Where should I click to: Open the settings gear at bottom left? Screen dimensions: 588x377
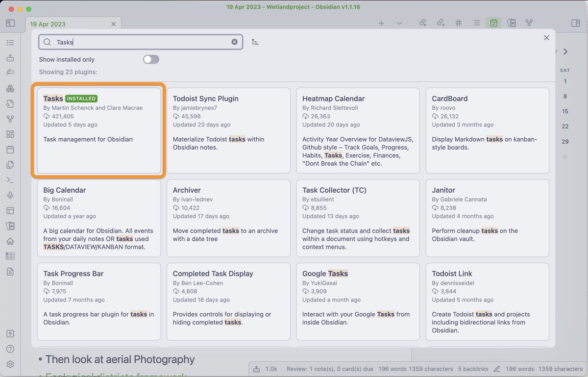pyautogui.click(x=10, y=364)
